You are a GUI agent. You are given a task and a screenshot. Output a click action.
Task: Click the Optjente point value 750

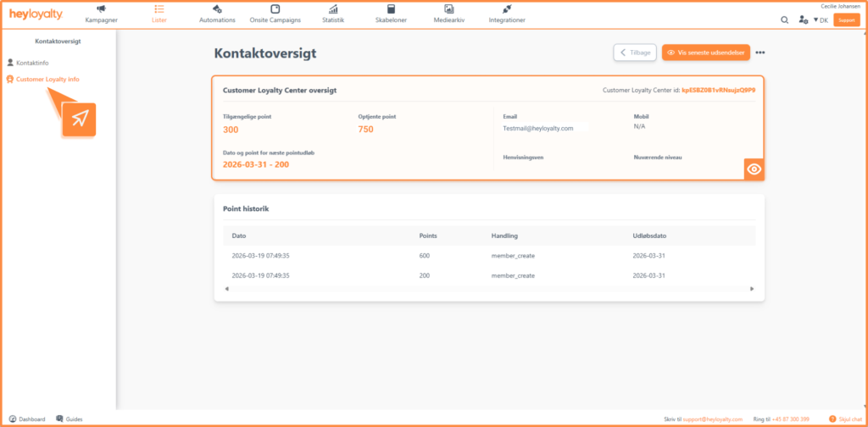366,130
